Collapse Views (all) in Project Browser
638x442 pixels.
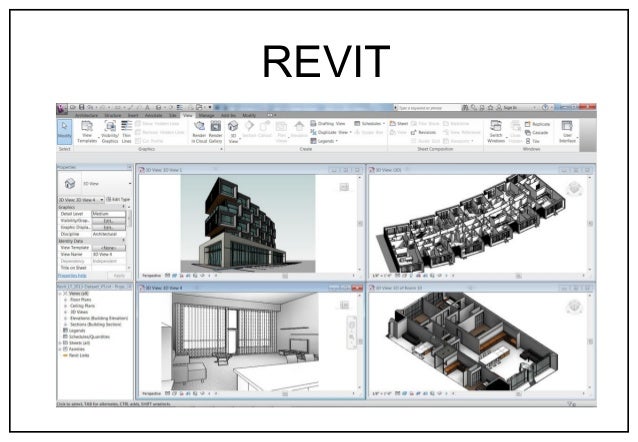[x=60, y=293]
